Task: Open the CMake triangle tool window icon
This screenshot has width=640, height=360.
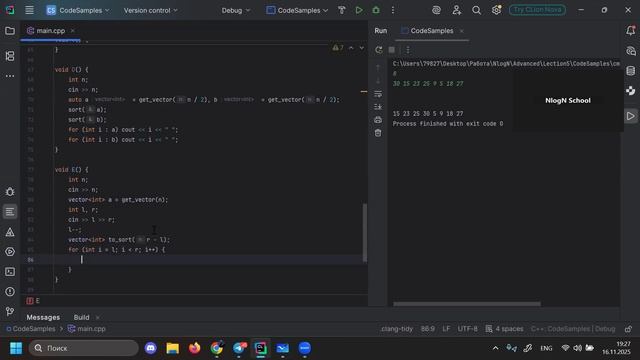Action: tap(10, 232)
